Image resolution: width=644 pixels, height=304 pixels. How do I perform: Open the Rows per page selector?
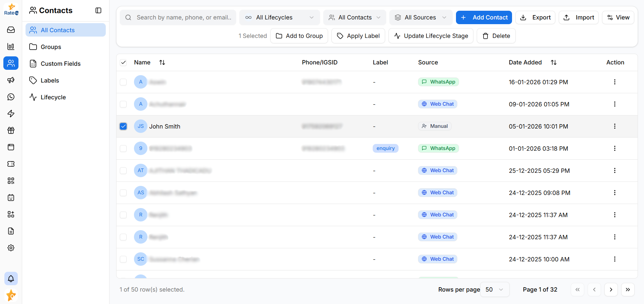point(494,289)
